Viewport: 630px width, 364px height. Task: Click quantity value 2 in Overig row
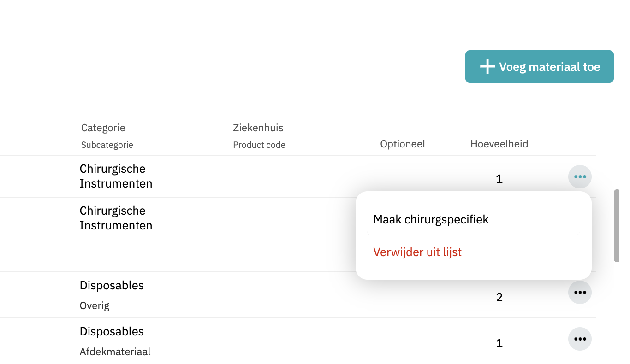[499, 297]
